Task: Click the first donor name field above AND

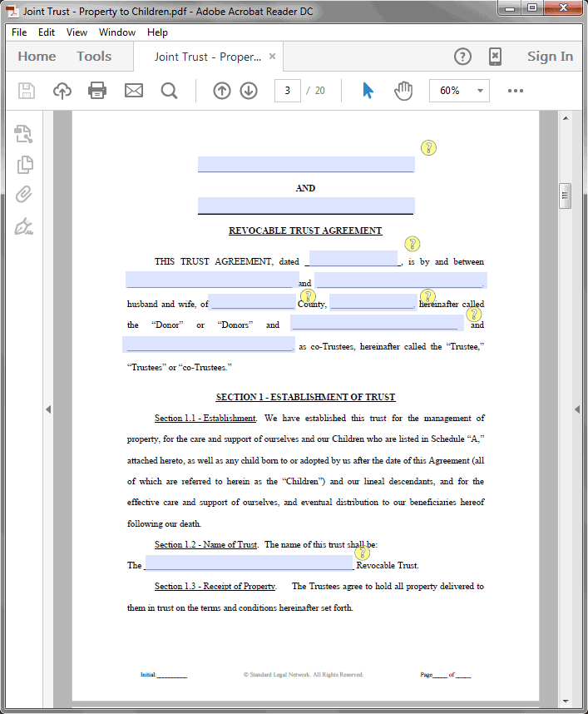Action: [306, 165]
